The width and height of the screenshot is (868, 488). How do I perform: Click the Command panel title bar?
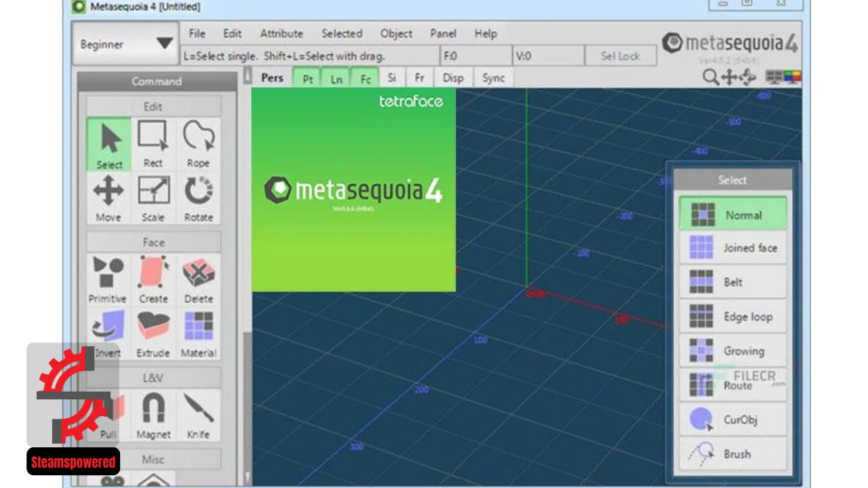(x=157, y=81)
